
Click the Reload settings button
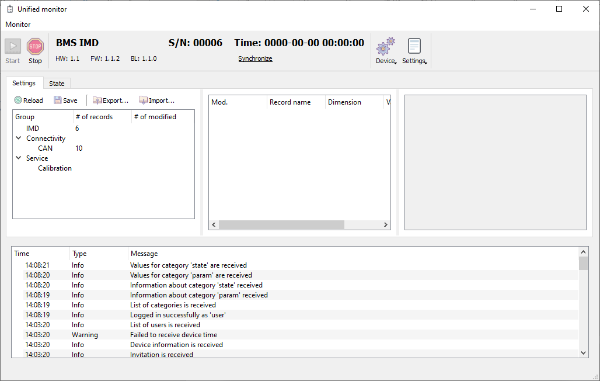(29, 100)
